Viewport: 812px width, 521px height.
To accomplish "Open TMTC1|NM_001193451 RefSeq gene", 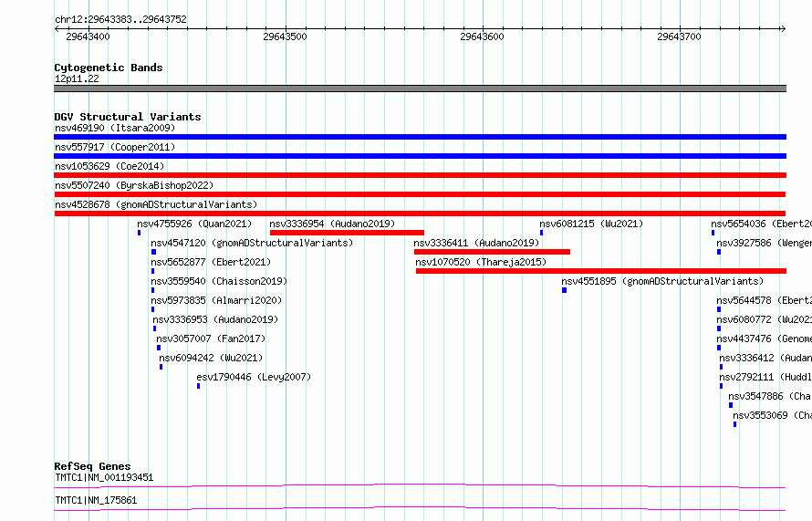I will tap(104, 477).
